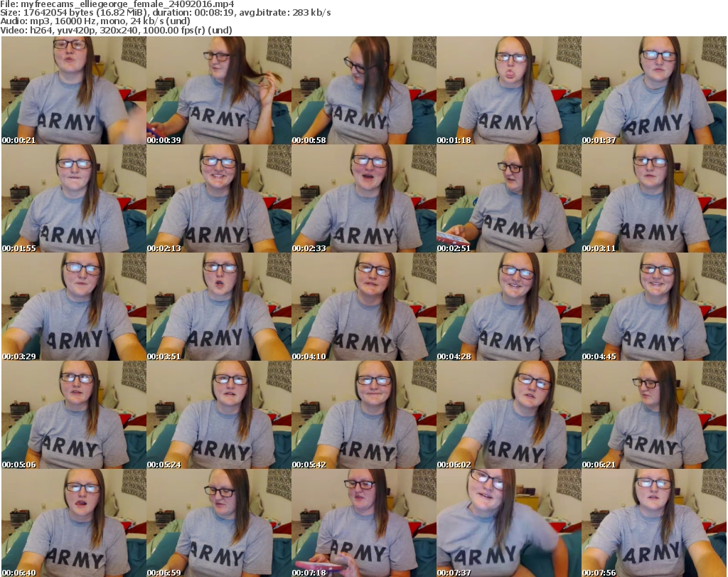Select the thumbnail timestamped 00:00:58

(x=364, y=90)
